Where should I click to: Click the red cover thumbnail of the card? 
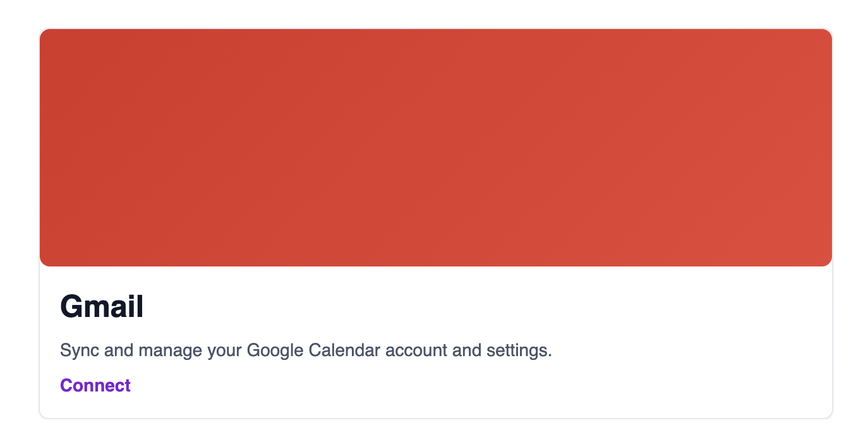point(435,148)
